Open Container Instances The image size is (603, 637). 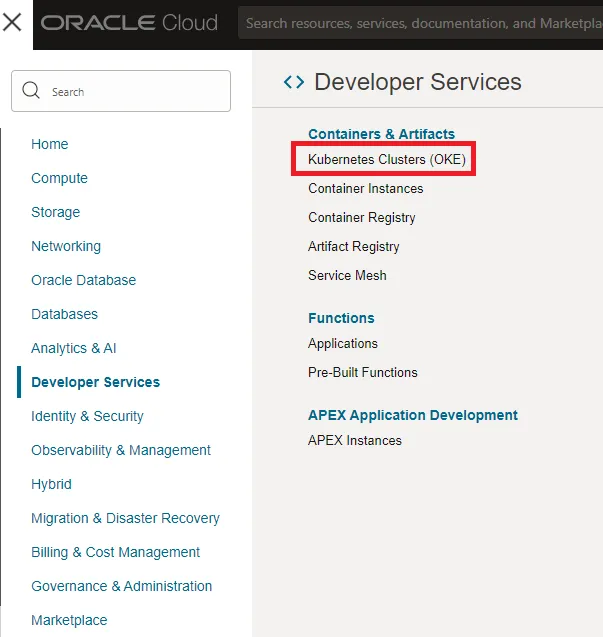pyautogui.click(x=365, y=188)
